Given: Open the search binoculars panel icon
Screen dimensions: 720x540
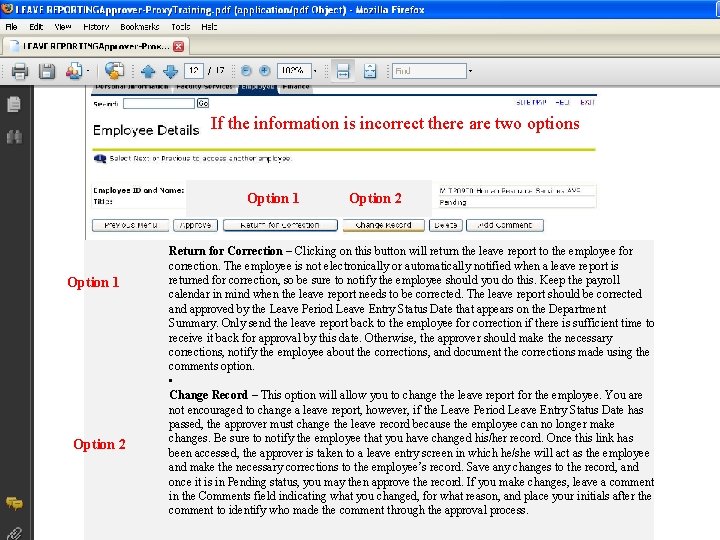Looking at the screenshot, I should pyautogui.click(x=14, y=136).
